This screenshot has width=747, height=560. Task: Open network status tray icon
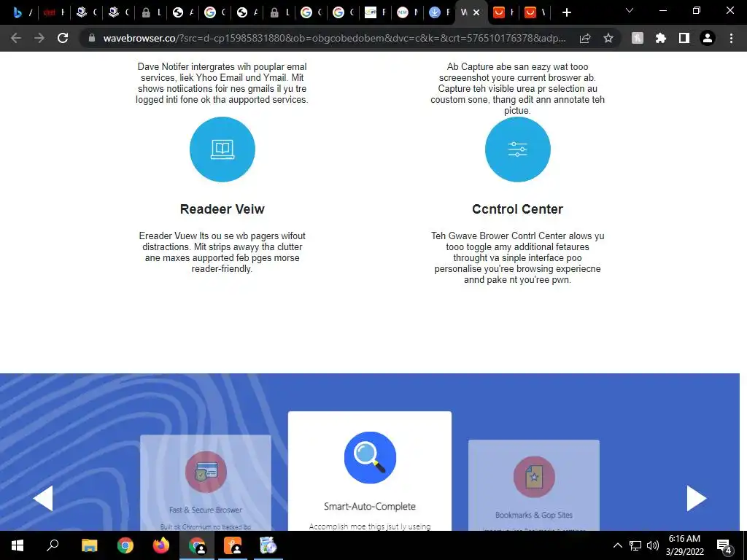click(x=635, y=545)
